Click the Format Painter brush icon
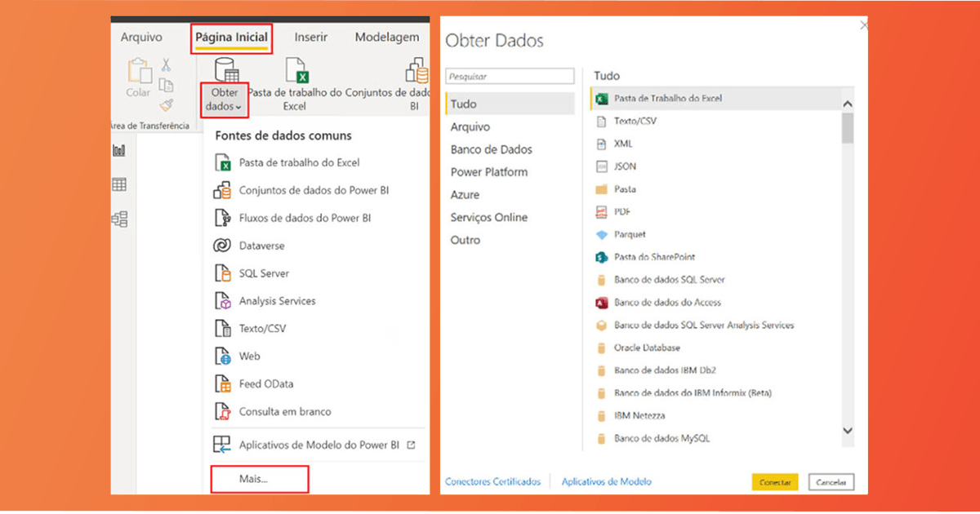The height and width of the screenshot is (514, 980). coord(167,104)
